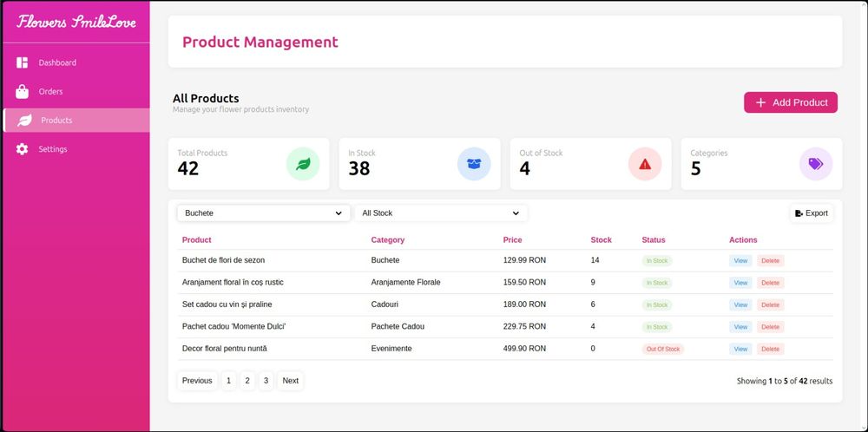Click the Stock column header
868x432 pixels.
pyautogui.click(x=602, y=239)
